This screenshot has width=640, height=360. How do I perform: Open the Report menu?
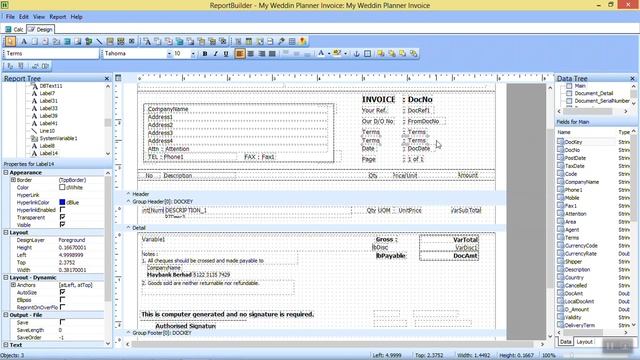tap(58, 17)
